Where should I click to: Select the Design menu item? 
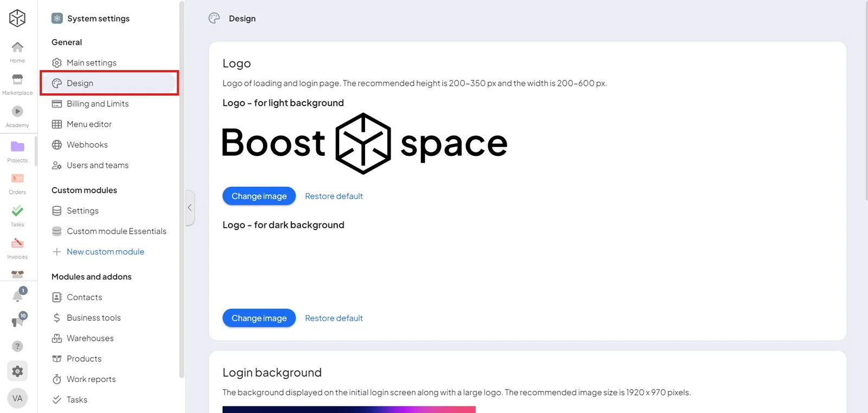point(108,84)
